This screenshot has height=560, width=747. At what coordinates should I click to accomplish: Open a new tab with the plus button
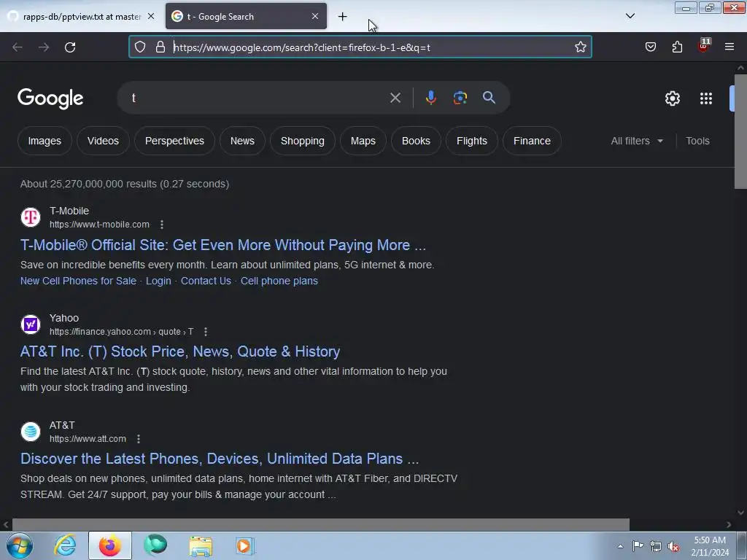click(x=343, y=17)
